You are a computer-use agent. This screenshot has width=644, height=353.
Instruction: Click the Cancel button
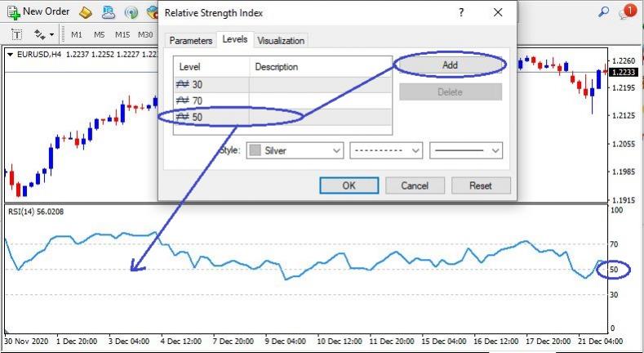tap(415, 185)
